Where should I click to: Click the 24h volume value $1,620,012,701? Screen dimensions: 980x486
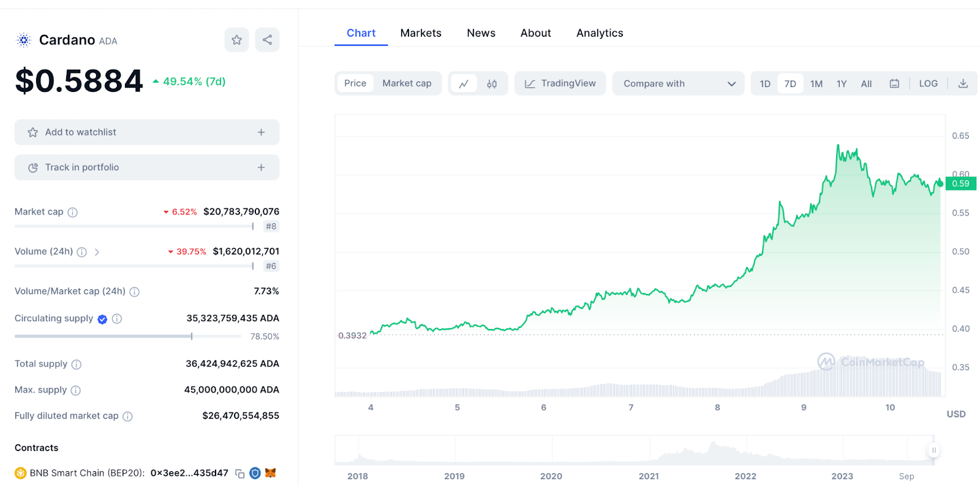tap(246, 251)
